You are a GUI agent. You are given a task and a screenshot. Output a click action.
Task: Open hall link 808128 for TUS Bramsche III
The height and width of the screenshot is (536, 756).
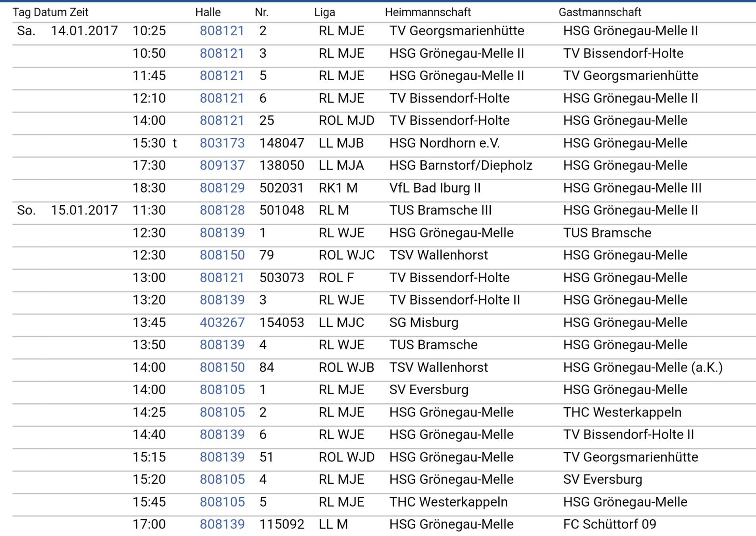pos(222,210)
